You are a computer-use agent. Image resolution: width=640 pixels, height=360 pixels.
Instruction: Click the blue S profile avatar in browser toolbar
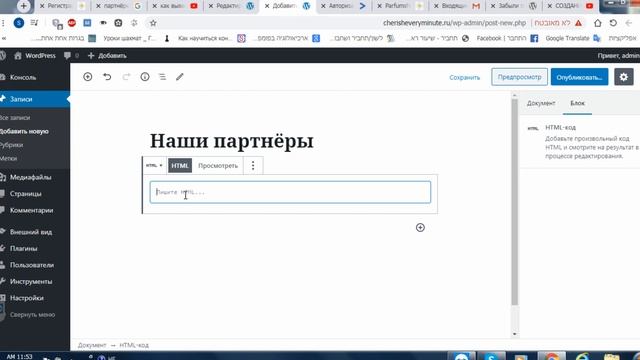coord(19,23)
